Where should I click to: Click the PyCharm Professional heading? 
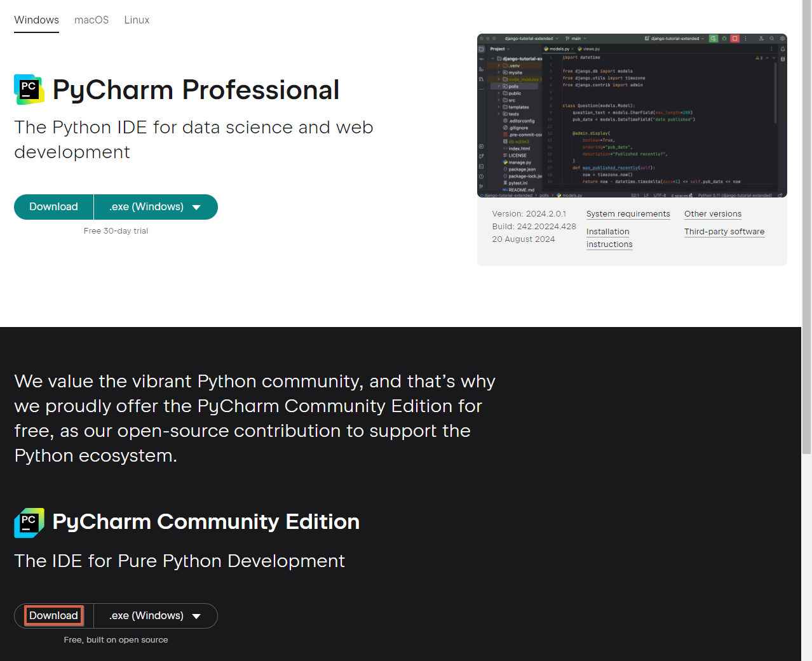196,90
